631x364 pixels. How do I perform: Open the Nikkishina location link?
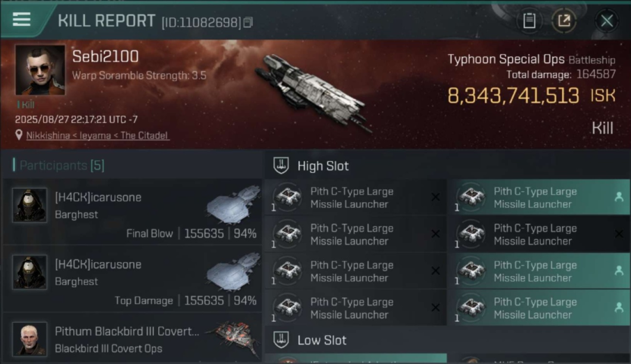[98, 135]
